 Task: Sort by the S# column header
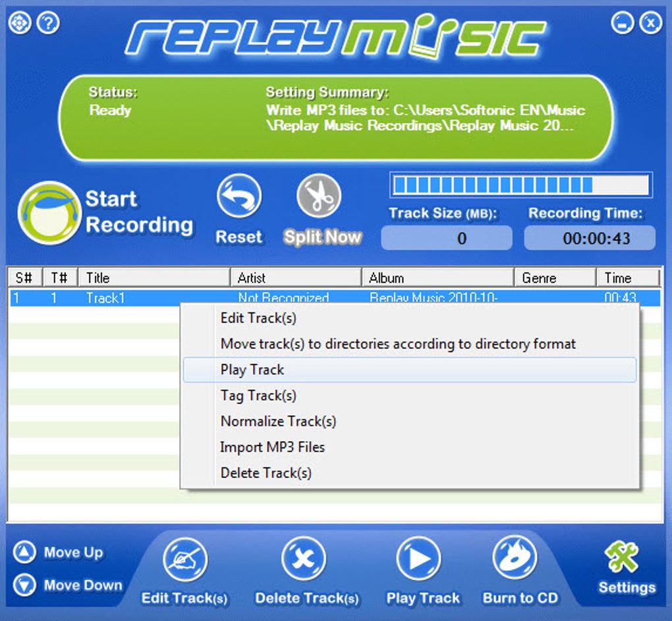[25, 278]
